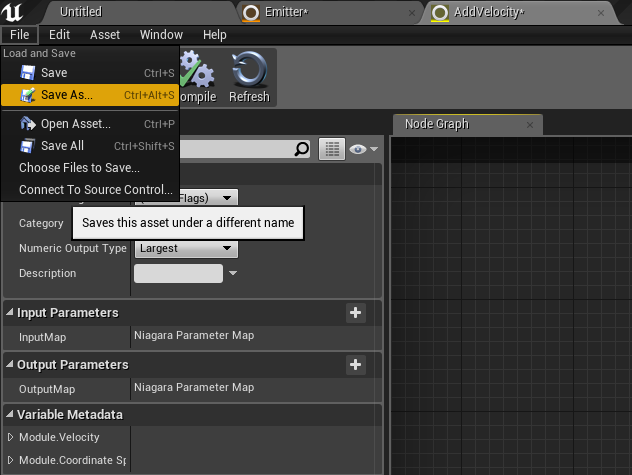The image size is (632, 475).
Task: Expand the Module.Coordinate Space entry
Action: 10,460
